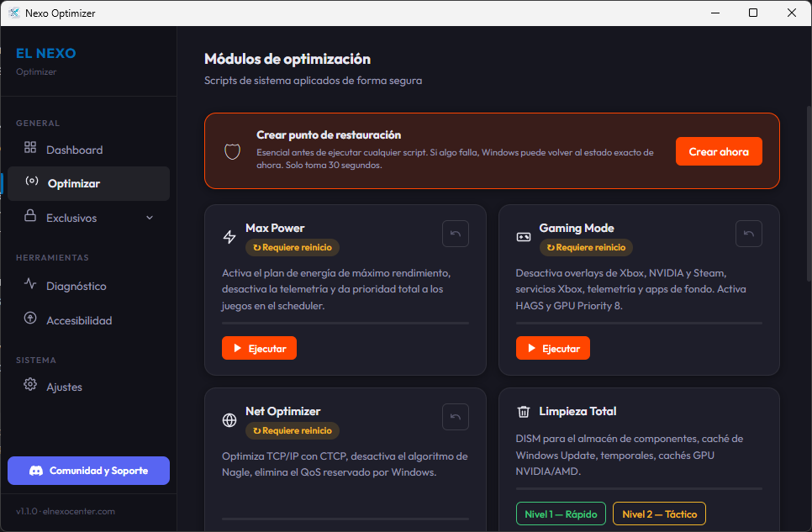Ejecutar the Max Power module
This screenshot has width=812, height=532.
click(259, 347)
